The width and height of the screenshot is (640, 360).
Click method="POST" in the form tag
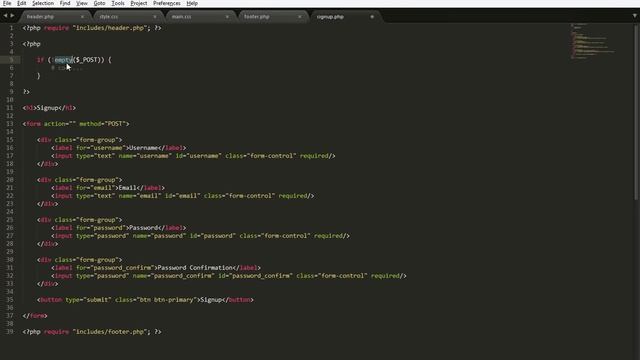(102, 124)
